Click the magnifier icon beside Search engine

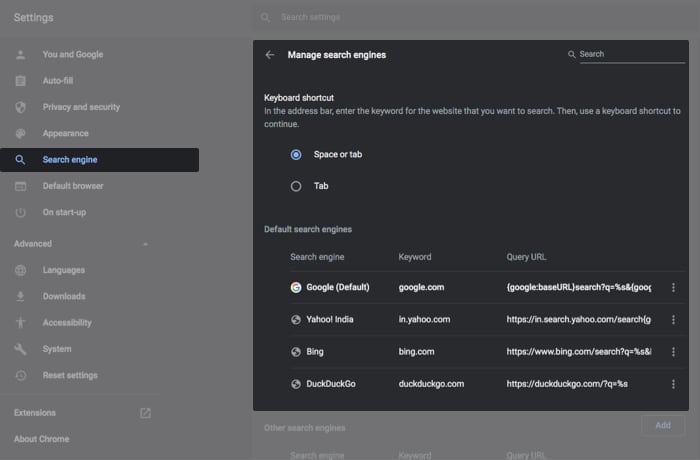[20, 159]
